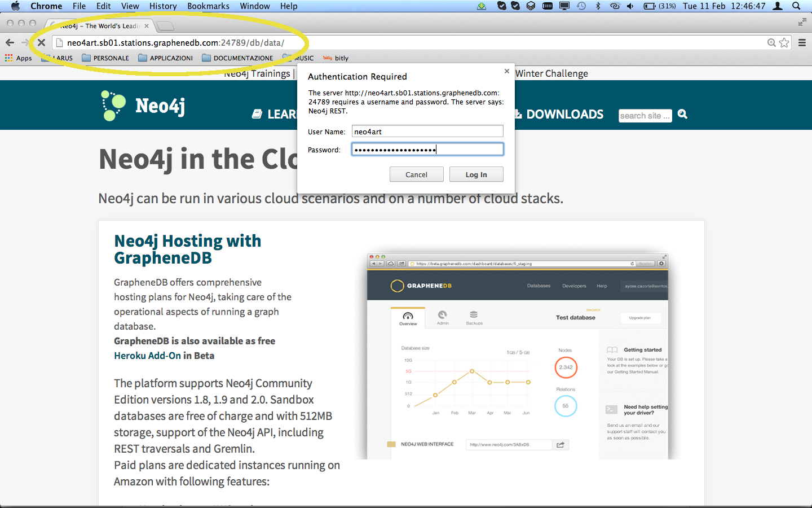Open the layered-stack menu bar icon
Image resolution: width=812 pixels, height=508 pixels.
[x=531, y=6]
